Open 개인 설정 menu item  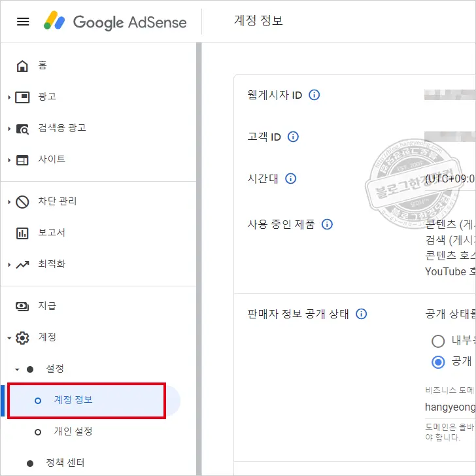tap(73, 432)
